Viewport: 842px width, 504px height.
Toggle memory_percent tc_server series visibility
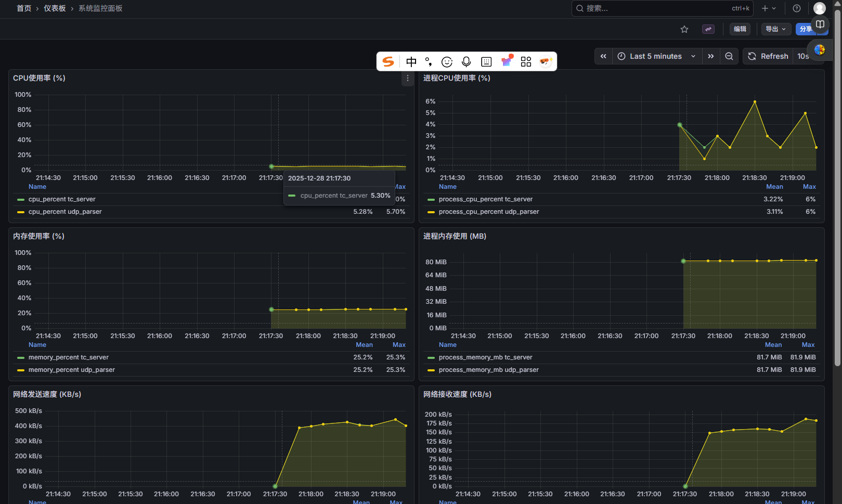(68, 357)
